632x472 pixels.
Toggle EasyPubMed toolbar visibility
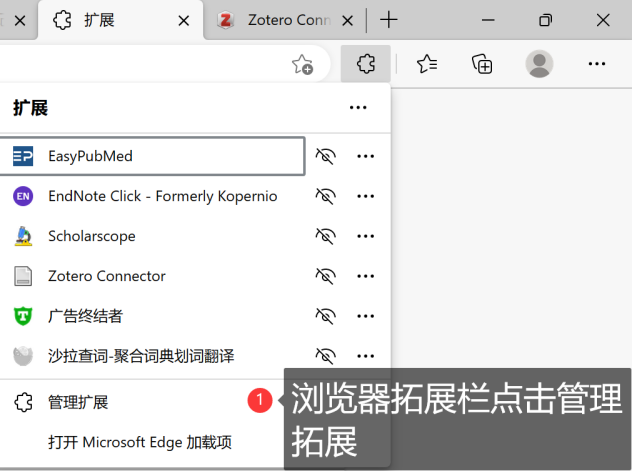326,156
